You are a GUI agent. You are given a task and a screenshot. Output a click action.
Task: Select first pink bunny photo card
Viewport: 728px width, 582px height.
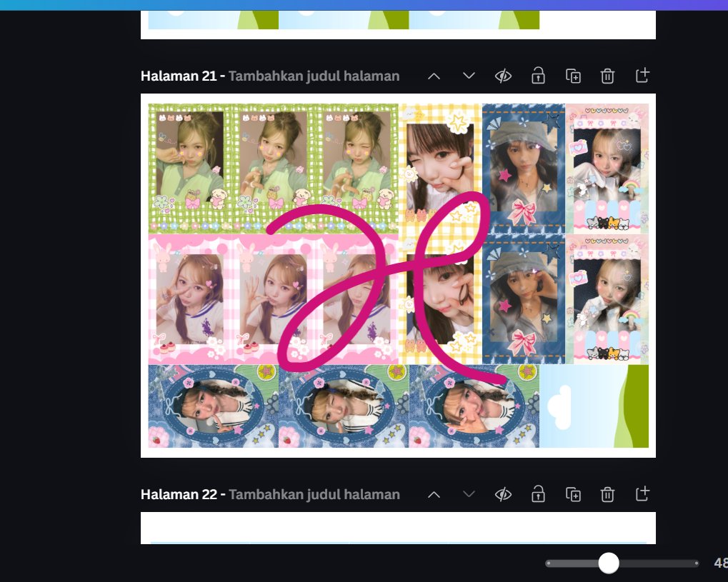[x=190, y=299]
